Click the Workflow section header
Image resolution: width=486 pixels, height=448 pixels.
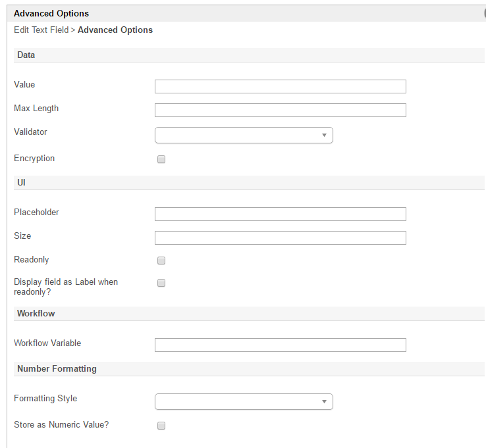36,314
